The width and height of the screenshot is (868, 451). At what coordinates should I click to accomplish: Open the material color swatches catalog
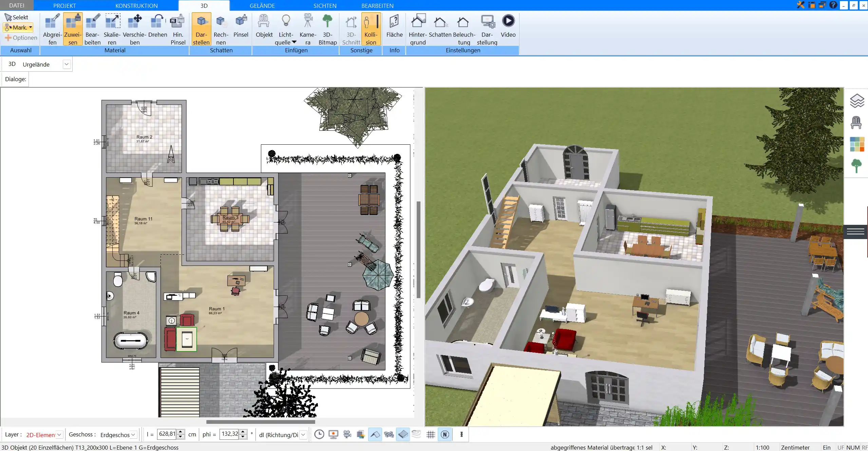857,144
